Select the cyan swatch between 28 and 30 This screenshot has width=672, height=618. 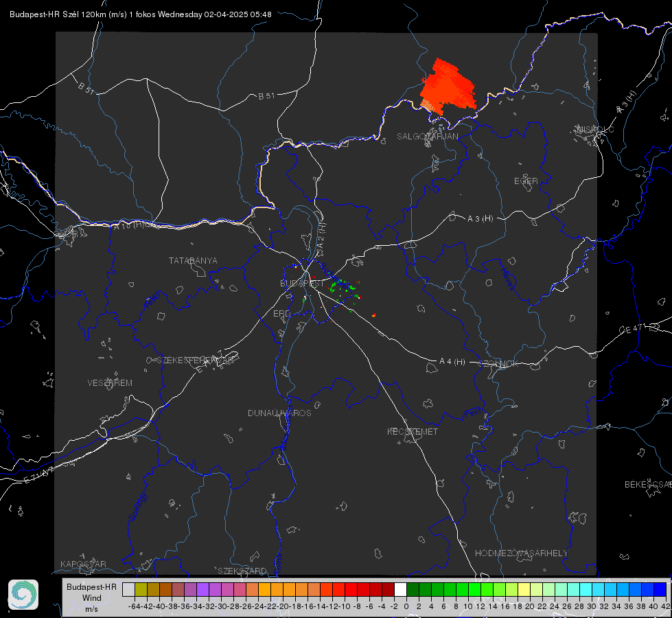[586, 589]
